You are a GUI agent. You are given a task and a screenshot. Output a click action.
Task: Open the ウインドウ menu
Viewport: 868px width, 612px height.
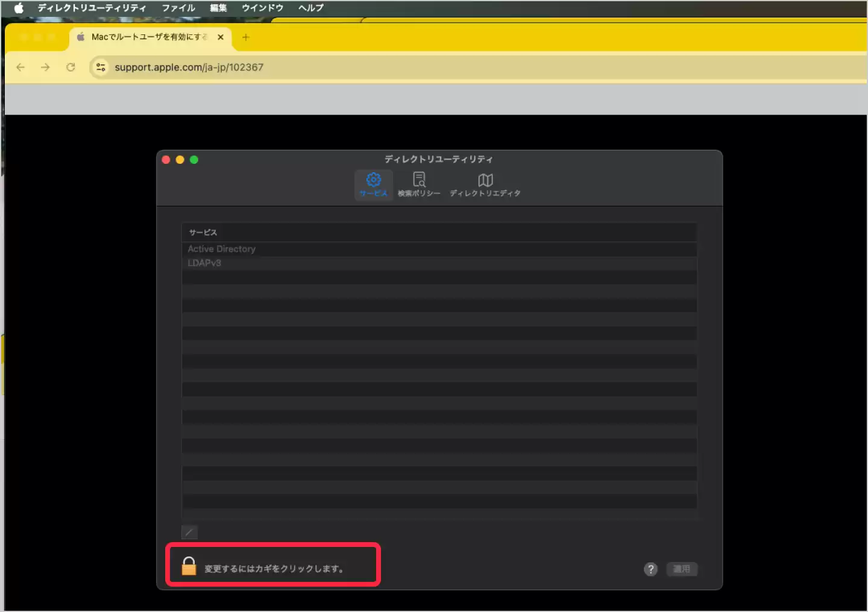(262, 8)
